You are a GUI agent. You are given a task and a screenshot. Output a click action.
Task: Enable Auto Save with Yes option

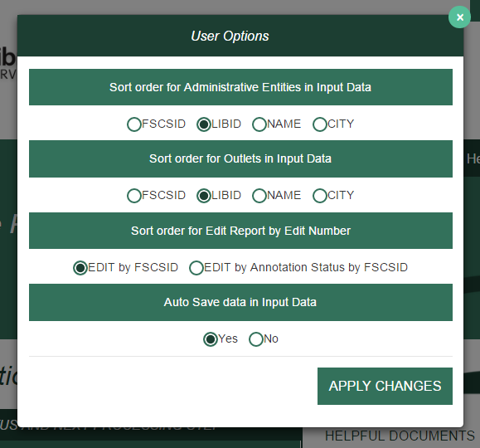coord(211,339)
